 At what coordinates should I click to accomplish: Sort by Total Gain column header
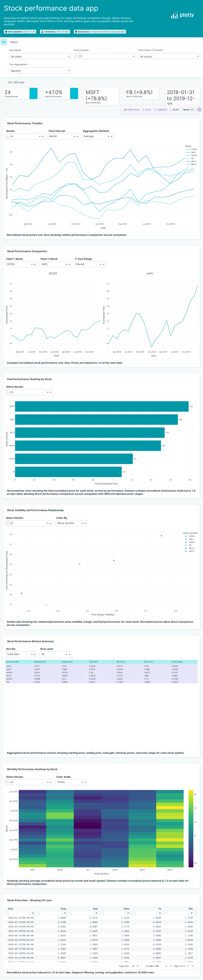click(x=101, y=662)
